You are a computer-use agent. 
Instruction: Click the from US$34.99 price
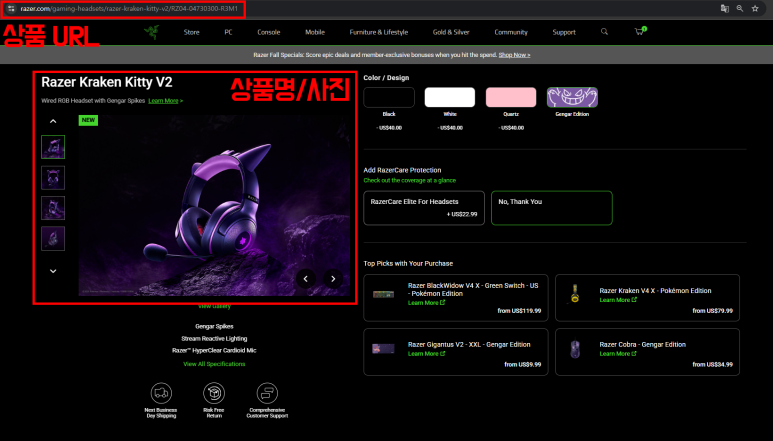click(712, 365)
